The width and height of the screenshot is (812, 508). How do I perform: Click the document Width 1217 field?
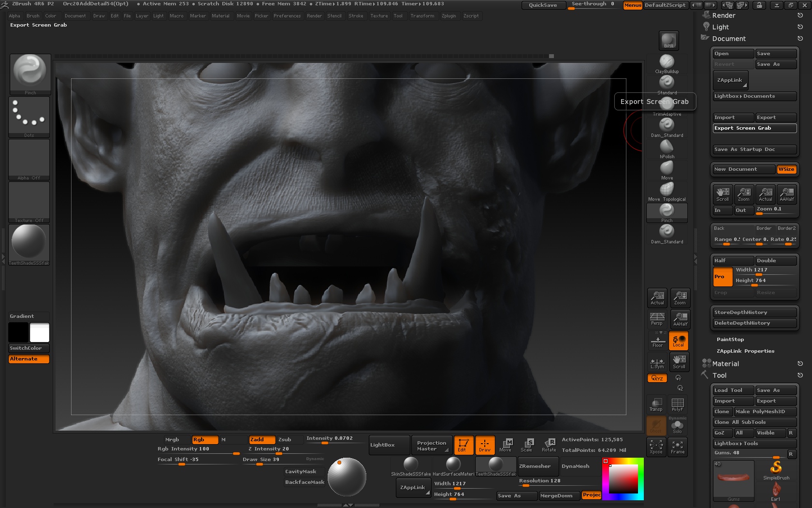765,270
